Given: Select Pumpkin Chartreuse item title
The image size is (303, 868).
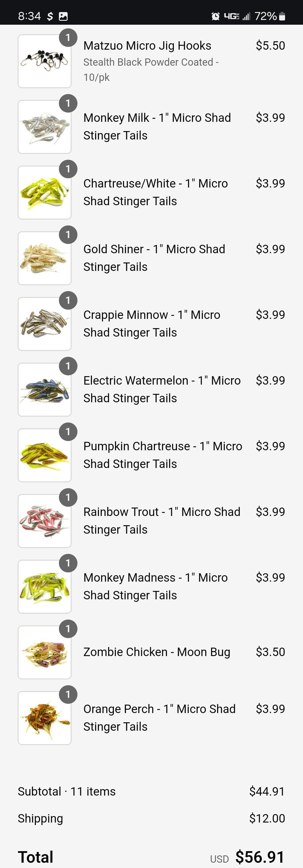Looking at the screenshot, I should 163,455.
